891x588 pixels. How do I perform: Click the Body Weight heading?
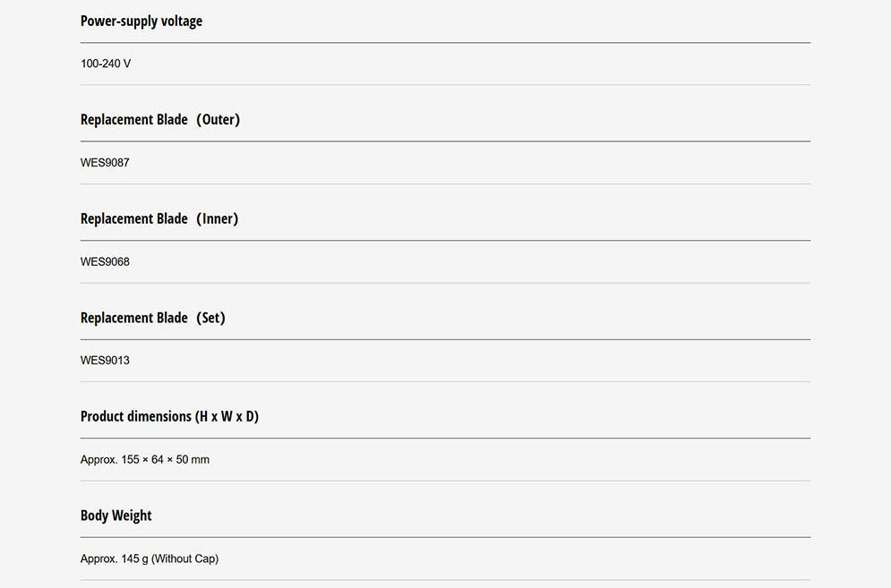(116, 516)
